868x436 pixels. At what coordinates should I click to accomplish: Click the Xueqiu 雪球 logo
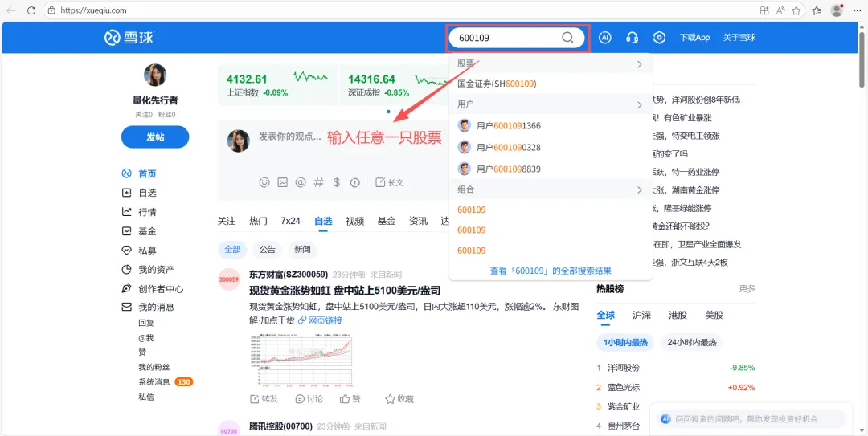[x=129, y=38]
